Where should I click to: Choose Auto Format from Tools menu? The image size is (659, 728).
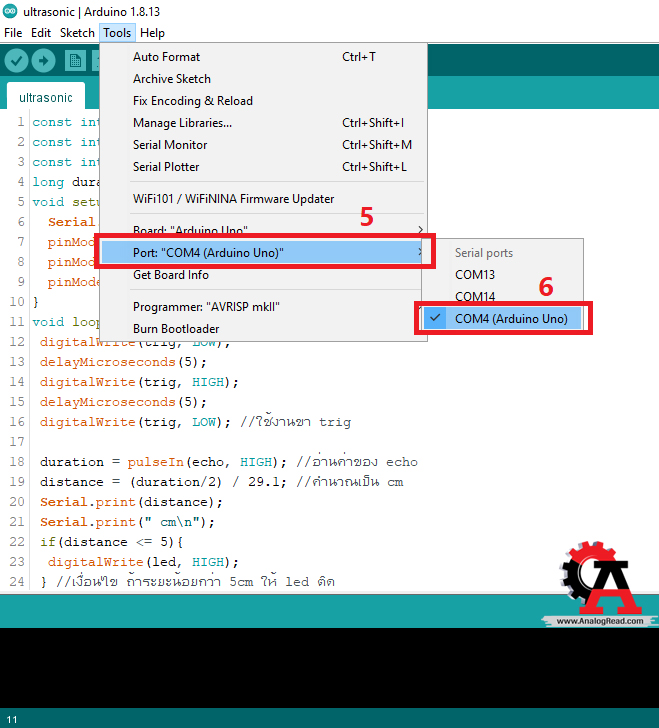point(263,57)
